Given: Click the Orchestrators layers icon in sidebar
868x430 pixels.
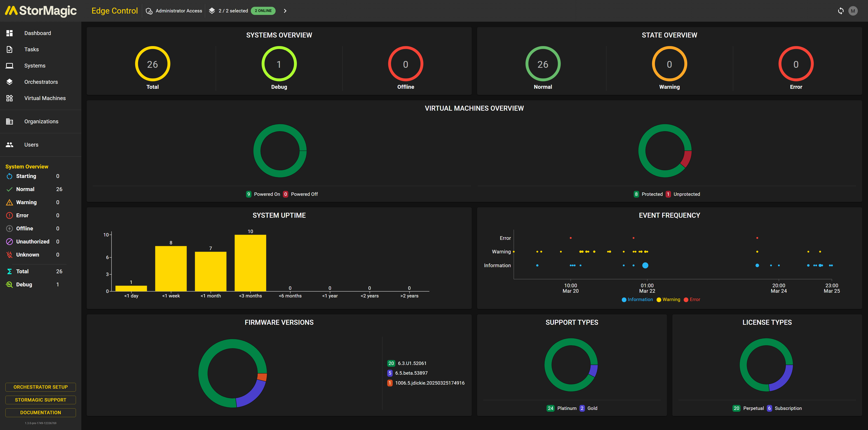Looking at the screenshot, I should click(x=9, y=82).
